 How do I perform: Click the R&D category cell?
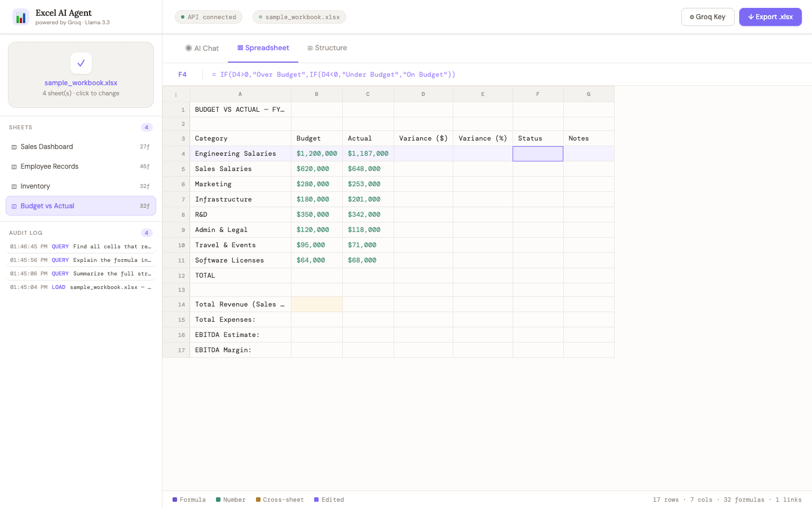pos(240,214)
